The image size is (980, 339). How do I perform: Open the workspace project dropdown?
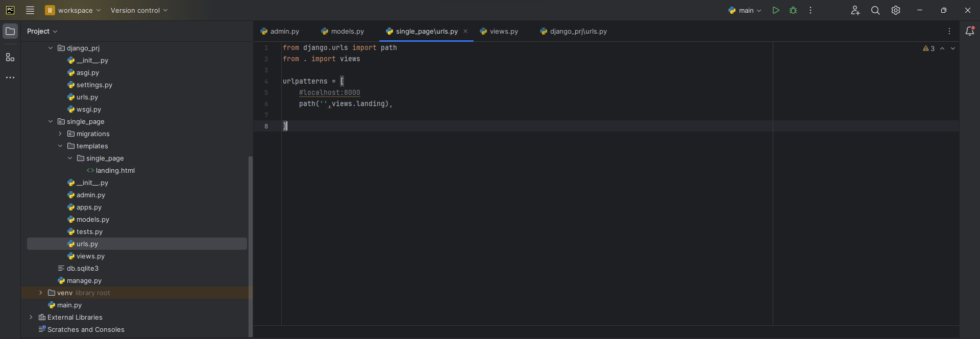(x=73, y=10)
